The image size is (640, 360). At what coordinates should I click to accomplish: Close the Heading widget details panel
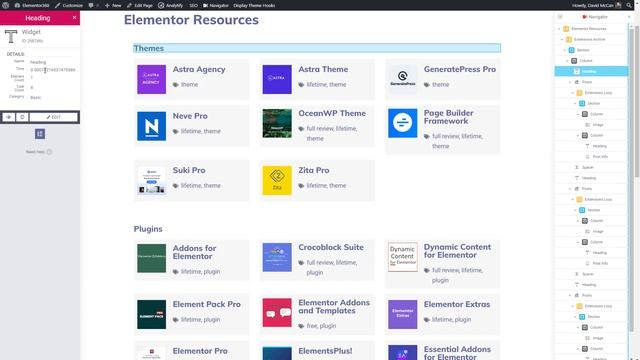[74, 18]
